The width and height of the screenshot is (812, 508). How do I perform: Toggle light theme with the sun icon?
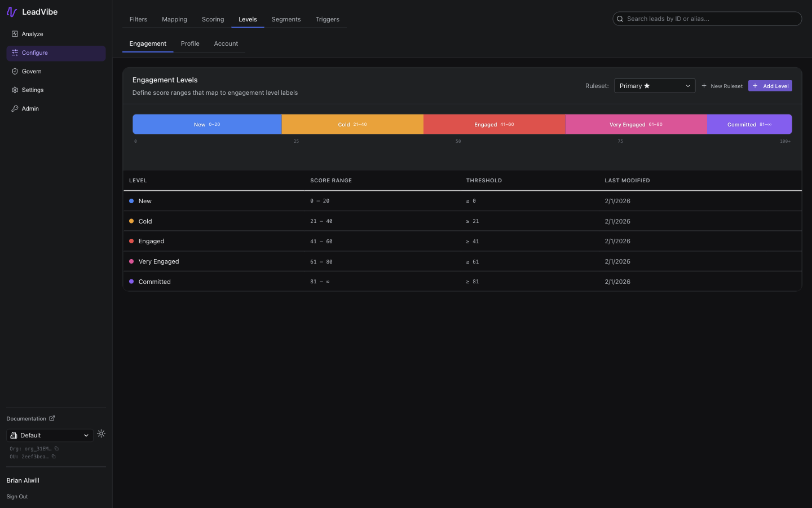point(101,433)
